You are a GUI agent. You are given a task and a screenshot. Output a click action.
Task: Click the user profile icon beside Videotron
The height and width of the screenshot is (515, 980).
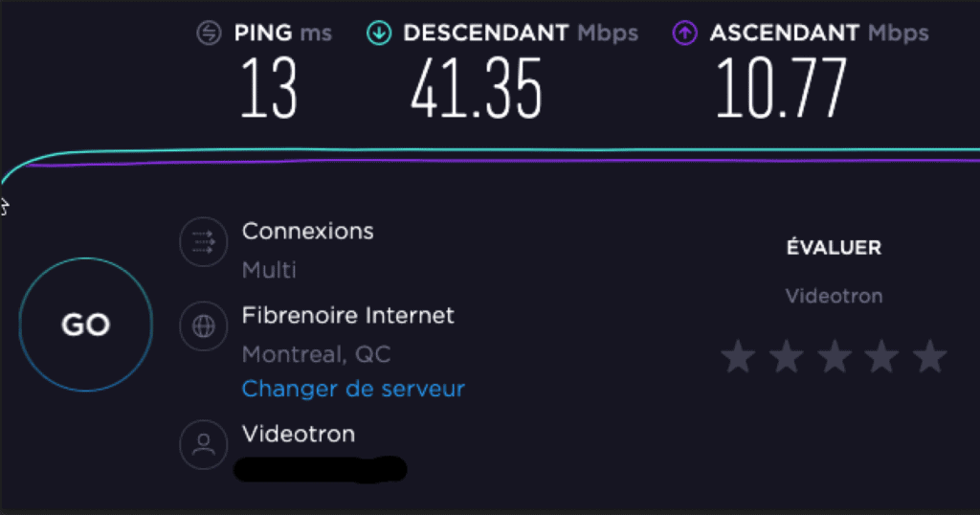tap(203, 444)
